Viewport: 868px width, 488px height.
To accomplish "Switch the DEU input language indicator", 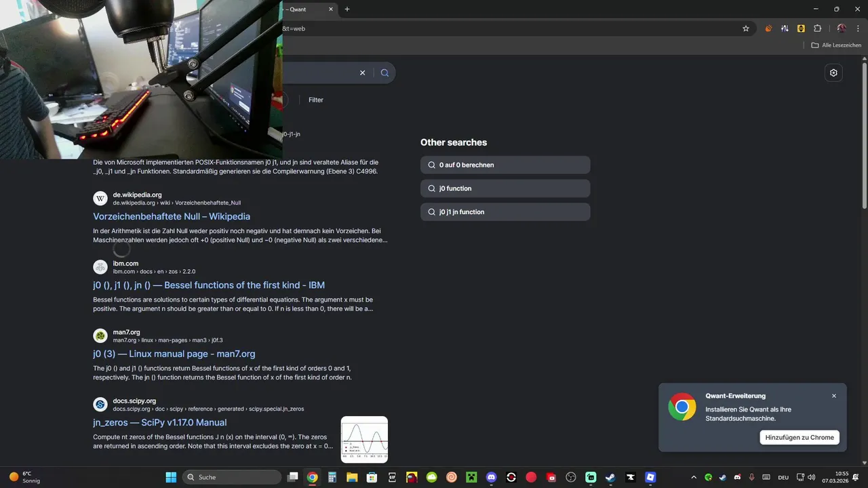I will pyautogui.click(x=783, y=477).
